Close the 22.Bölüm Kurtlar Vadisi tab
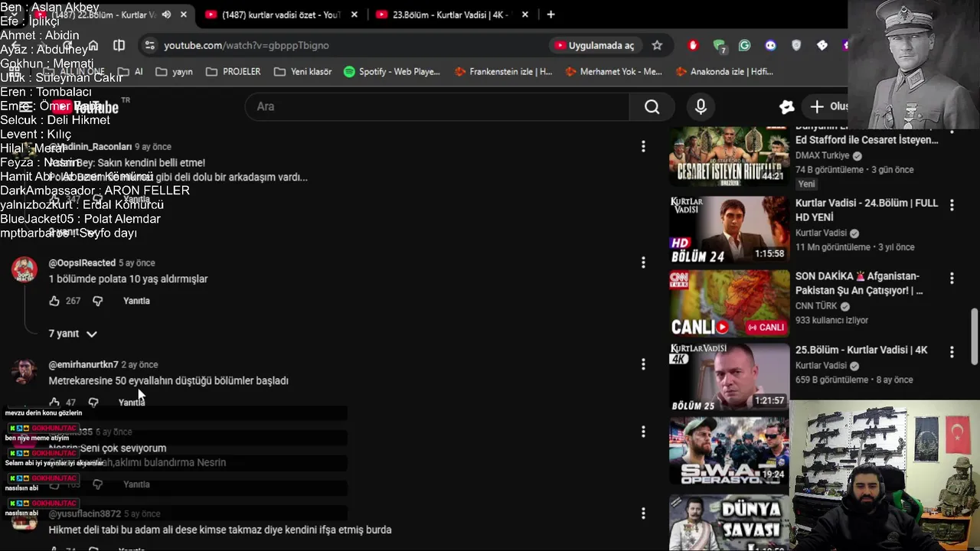 (184, 15)
